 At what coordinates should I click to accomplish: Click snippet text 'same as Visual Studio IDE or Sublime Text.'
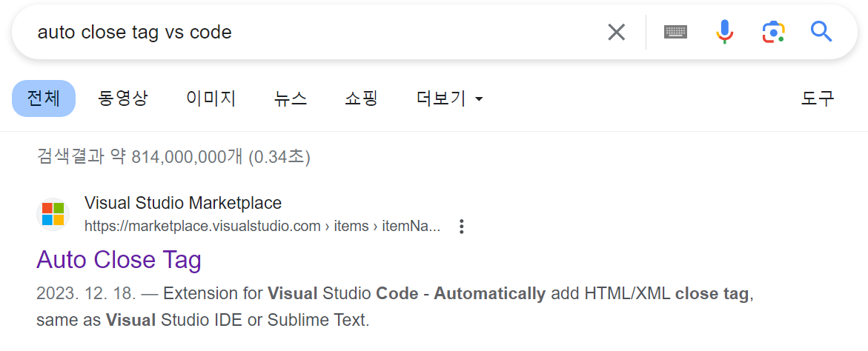point(202,320)
